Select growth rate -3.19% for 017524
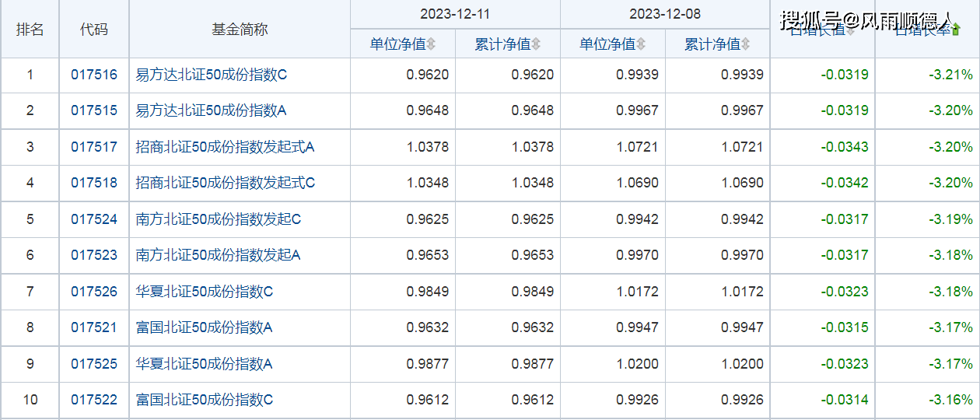 coord(950,219)
